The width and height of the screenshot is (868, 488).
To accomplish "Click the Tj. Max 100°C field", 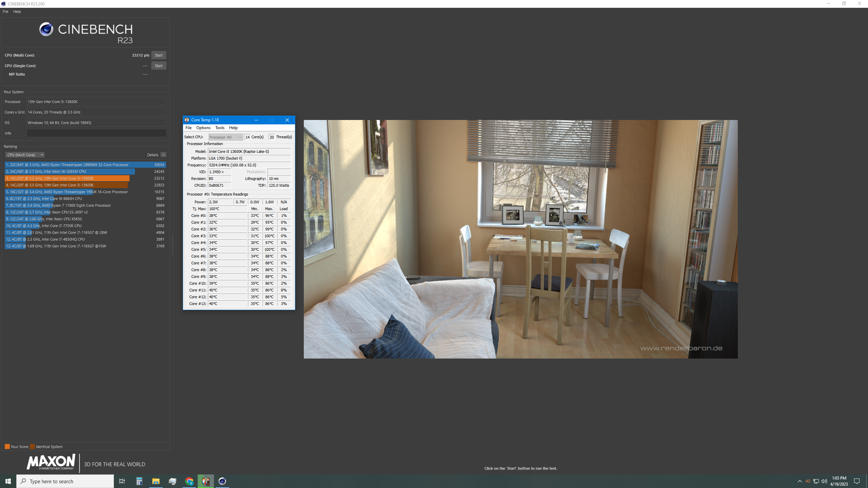I will point(228,209).
